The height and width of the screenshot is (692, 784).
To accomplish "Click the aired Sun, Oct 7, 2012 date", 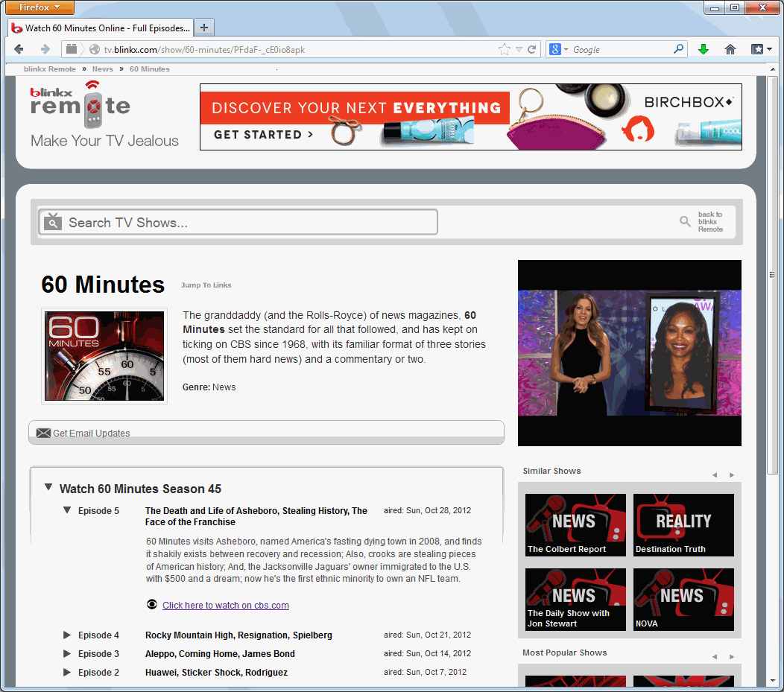I will pos(425,672).
